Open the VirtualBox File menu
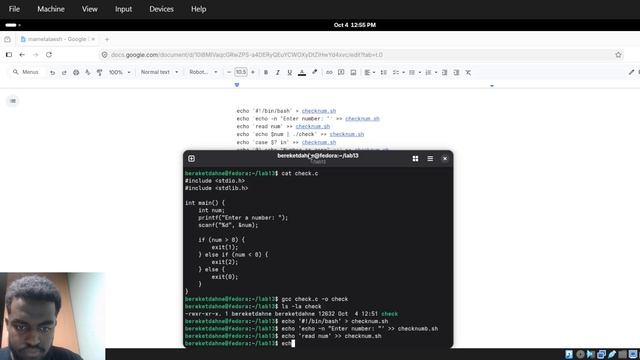Viewport: 640px width, 360px height. [14, 9]
